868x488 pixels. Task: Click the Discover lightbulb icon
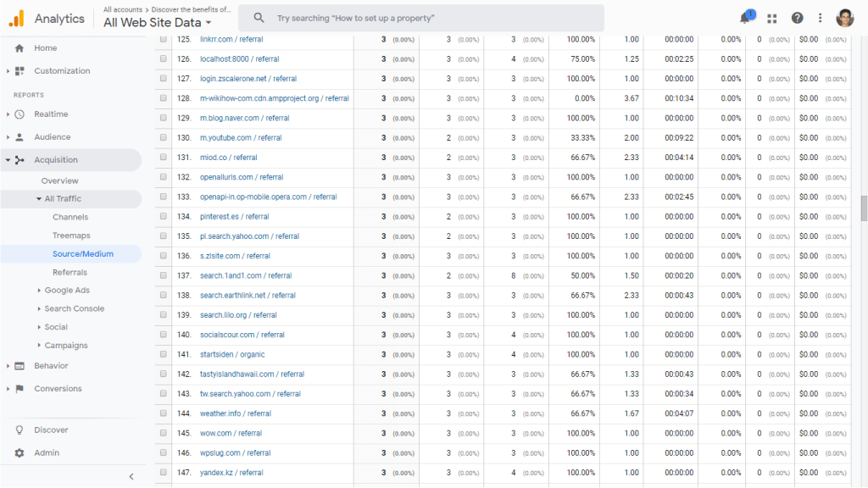click(x=19, y=430)
